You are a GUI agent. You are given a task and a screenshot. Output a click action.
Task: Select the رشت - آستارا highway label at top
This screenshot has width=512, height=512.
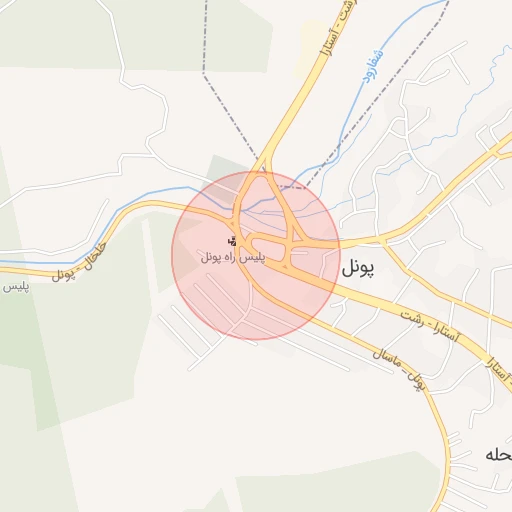(338, 28)
